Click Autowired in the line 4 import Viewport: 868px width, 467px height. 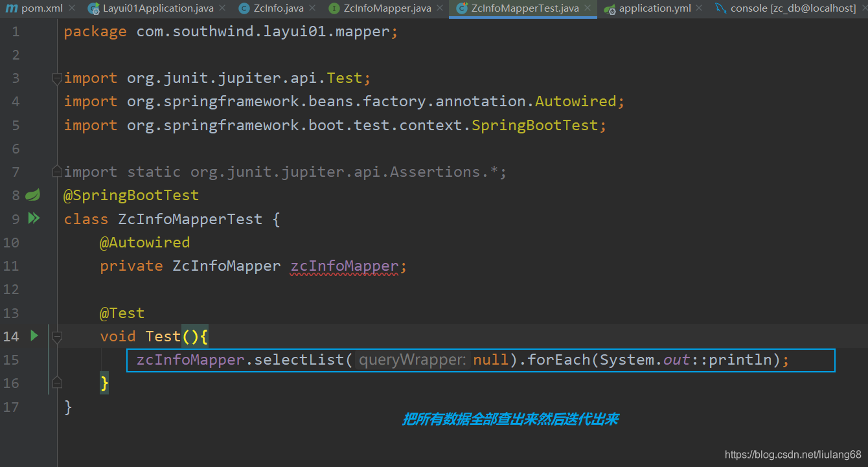coord(576,101)
